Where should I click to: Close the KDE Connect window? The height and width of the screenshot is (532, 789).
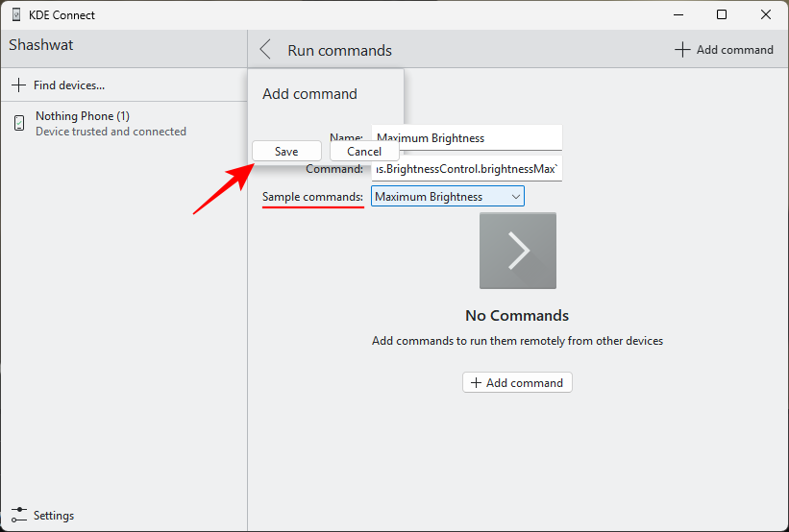click(x=765, y=15)
